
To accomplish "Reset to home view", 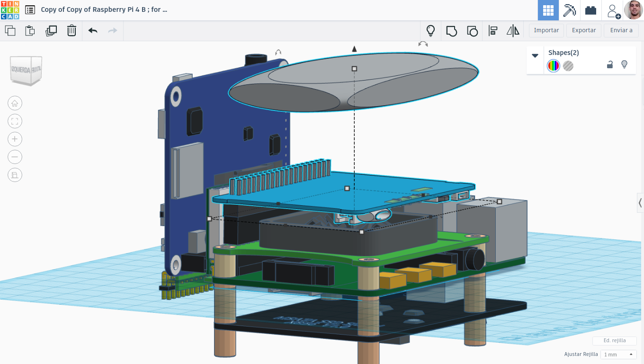I will 15,103.
